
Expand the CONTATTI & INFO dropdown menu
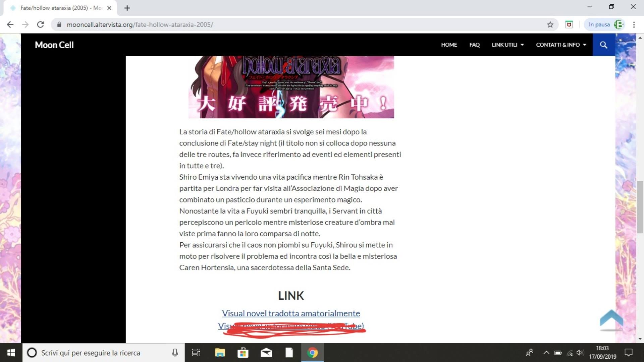pyautogui.click(x=561, y=45)
